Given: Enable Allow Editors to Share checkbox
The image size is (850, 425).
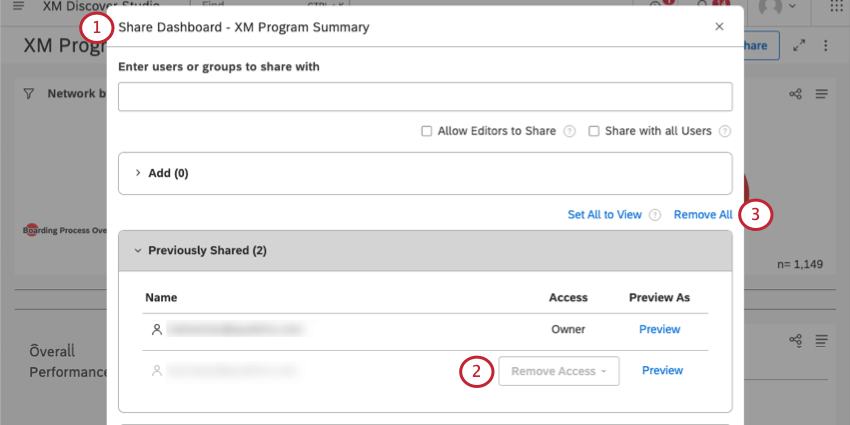Looking at the screenshot, I should [x=427, y=131].
